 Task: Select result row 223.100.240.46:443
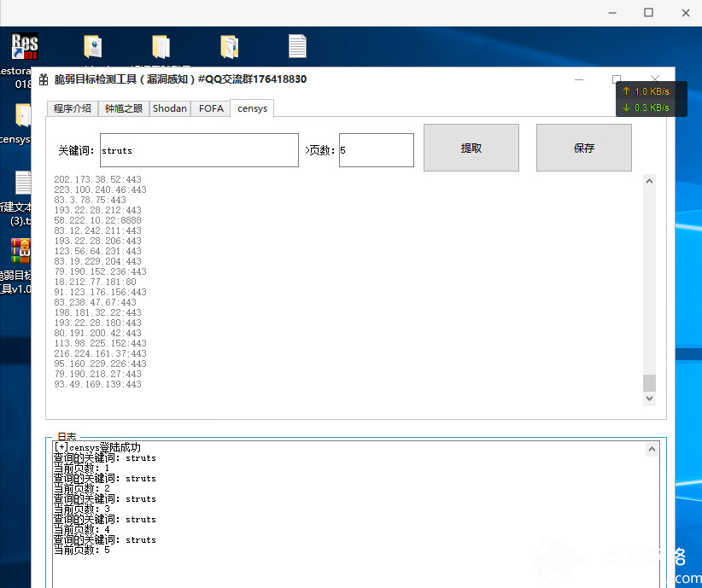tap(100, 189)
